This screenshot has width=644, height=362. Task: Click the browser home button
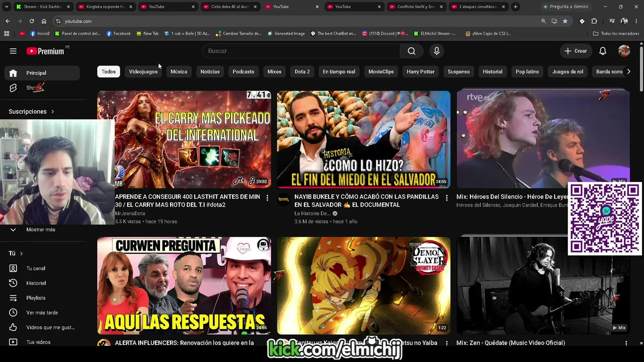pyautogui.click(x=44, y=21)
